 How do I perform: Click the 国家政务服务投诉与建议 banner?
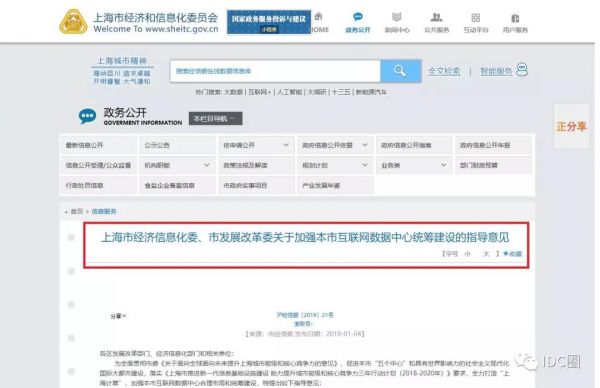(269, 22)
